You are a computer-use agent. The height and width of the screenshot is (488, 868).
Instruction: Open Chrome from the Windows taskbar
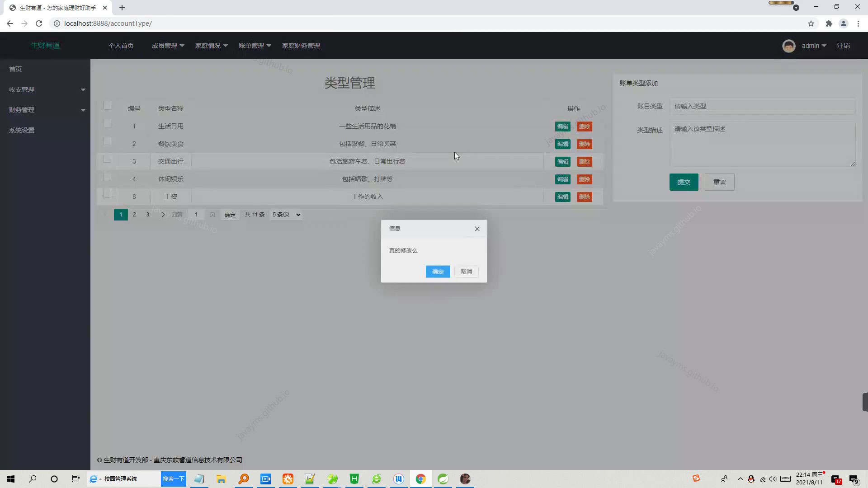coord(420,479)
